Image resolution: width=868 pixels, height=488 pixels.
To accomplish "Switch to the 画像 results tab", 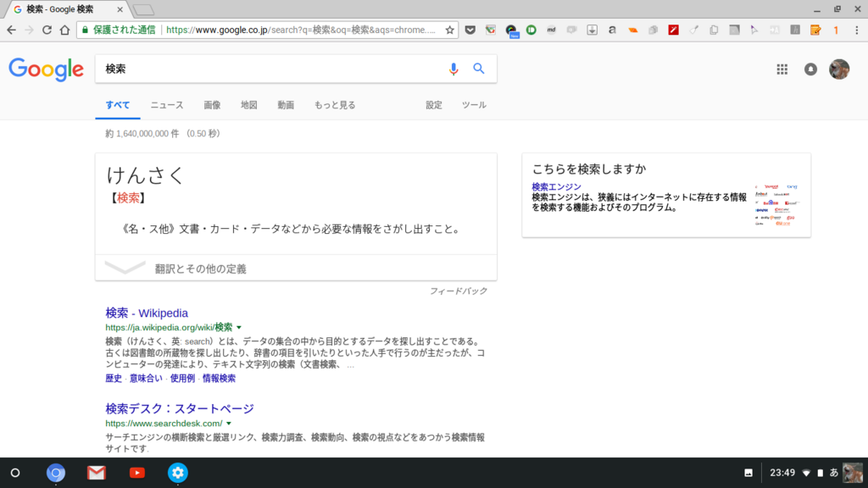I will pyautogui.click(x=211, y=104).
